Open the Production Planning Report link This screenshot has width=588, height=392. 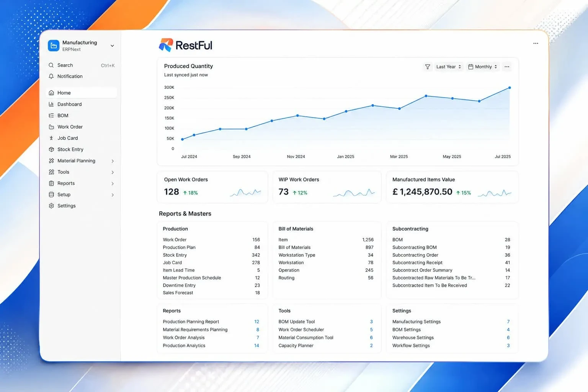(191, 322)
